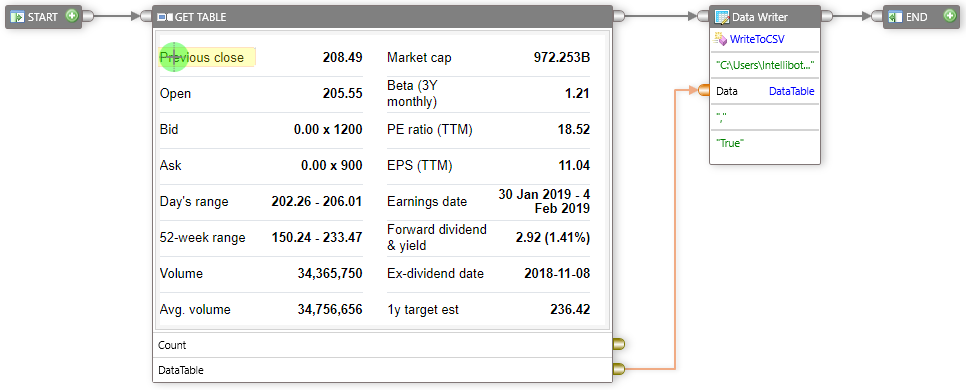This screenshot has height=390, width=966.
Task: Click the Data Writer node icon
Action: point(721,17)
